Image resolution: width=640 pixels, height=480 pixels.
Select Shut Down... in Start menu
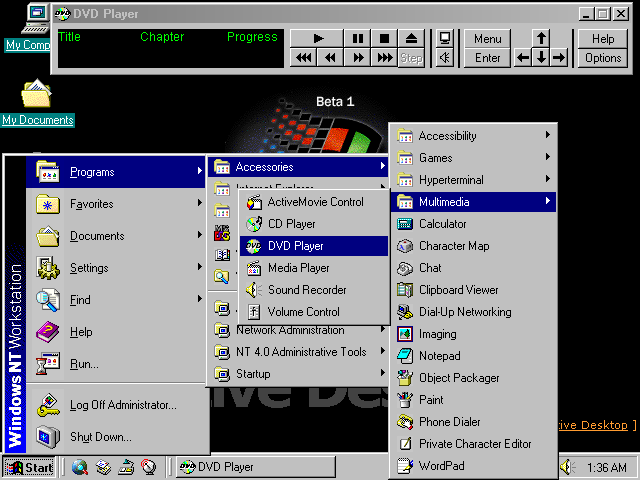(x=116, y=436)
